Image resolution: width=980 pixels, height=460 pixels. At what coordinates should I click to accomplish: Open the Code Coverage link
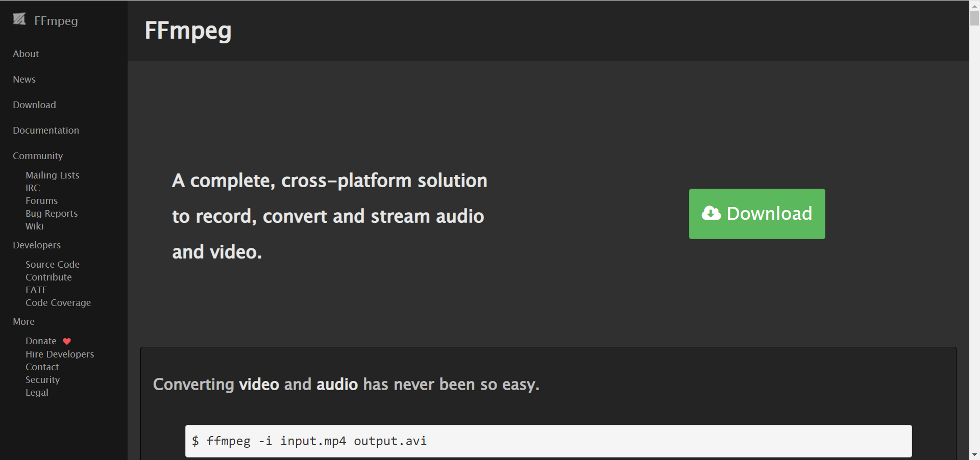click(58, 302)
